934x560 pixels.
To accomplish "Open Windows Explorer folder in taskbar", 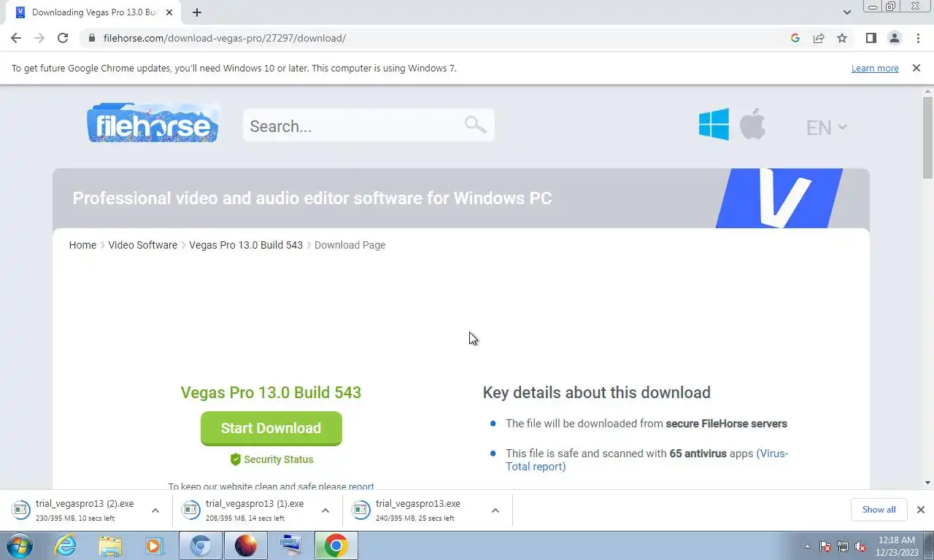I will 110,545.
